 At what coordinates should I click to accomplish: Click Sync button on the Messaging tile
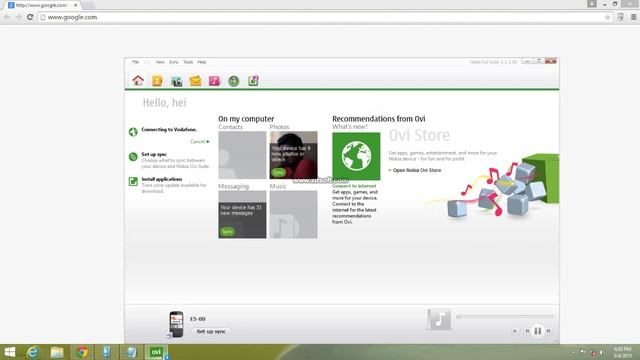point(227,232)
